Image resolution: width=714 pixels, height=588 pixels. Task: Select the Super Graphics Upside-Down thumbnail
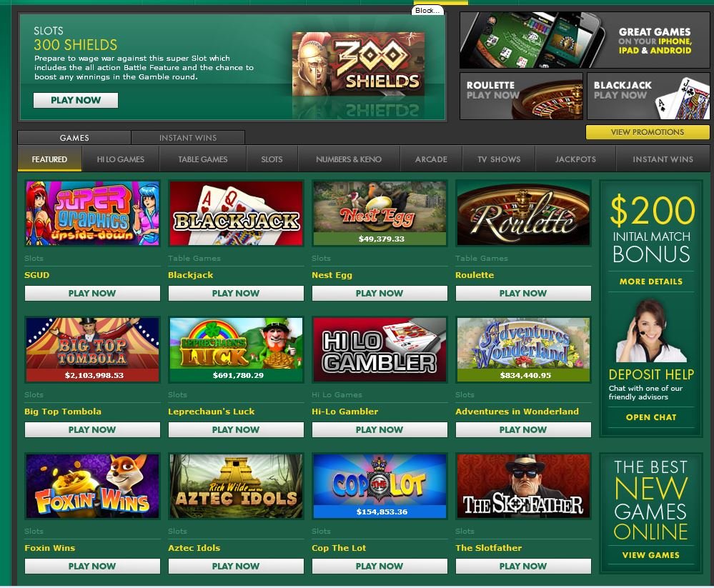click(92, 213)
